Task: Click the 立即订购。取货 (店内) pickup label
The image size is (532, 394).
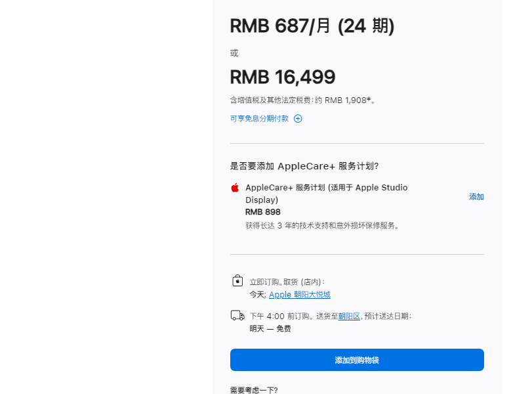Action: [287, 282]
